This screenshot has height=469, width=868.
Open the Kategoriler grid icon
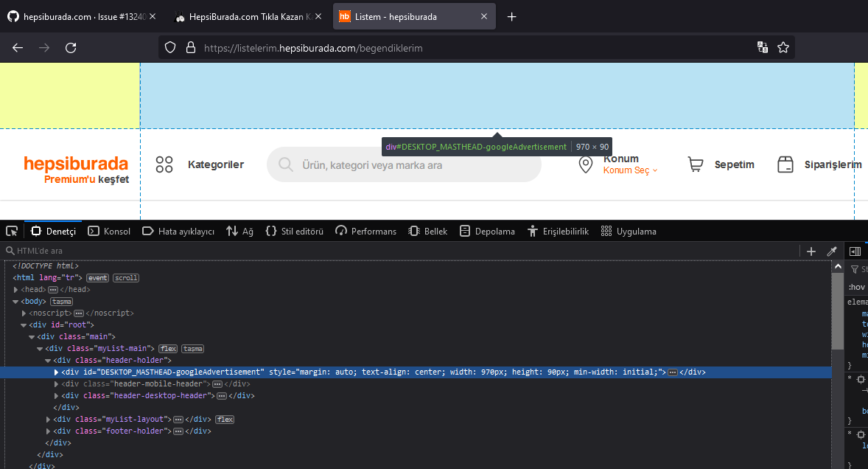coord(164,164)
